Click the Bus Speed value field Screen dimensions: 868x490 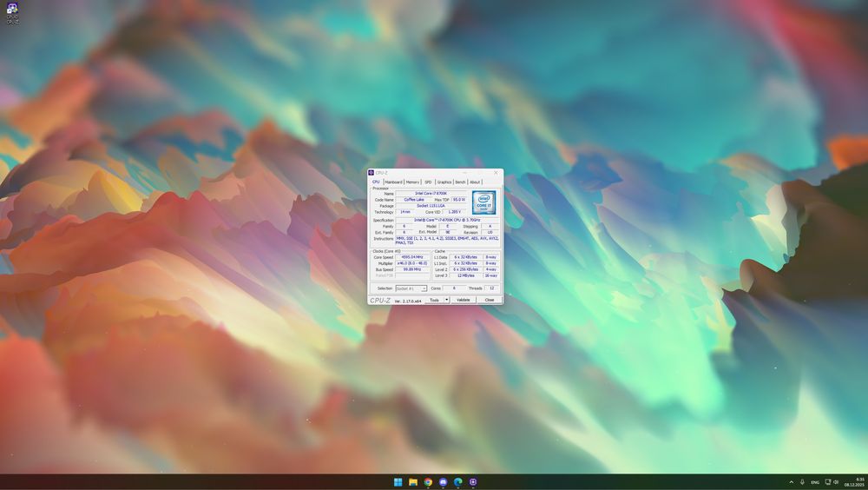point(412,269)
